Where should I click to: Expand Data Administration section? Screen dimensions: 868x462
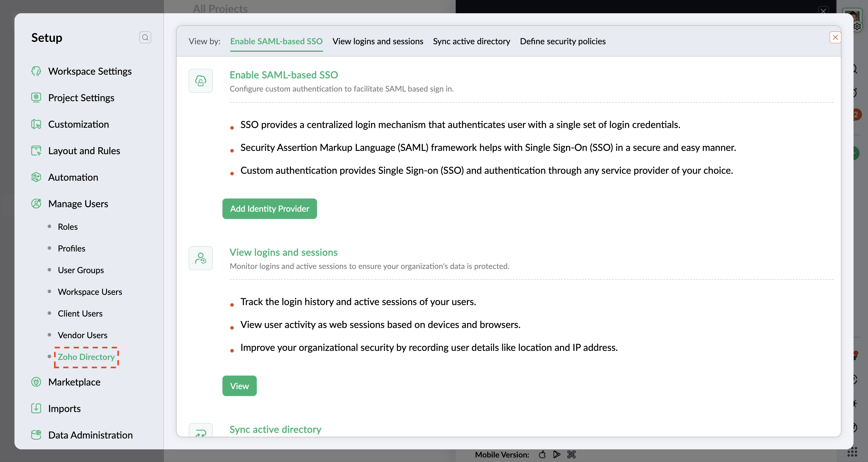90,435
